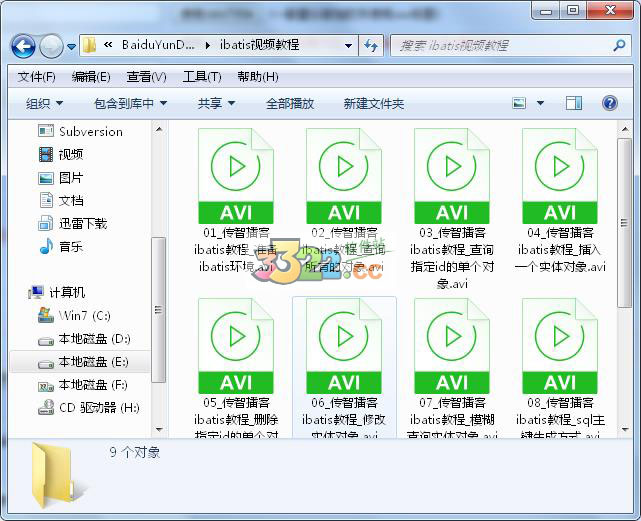Open 音乐 library in sidebar
Image resolution: width=641 pixels, height=521 pixels.
tap(61, 247)
